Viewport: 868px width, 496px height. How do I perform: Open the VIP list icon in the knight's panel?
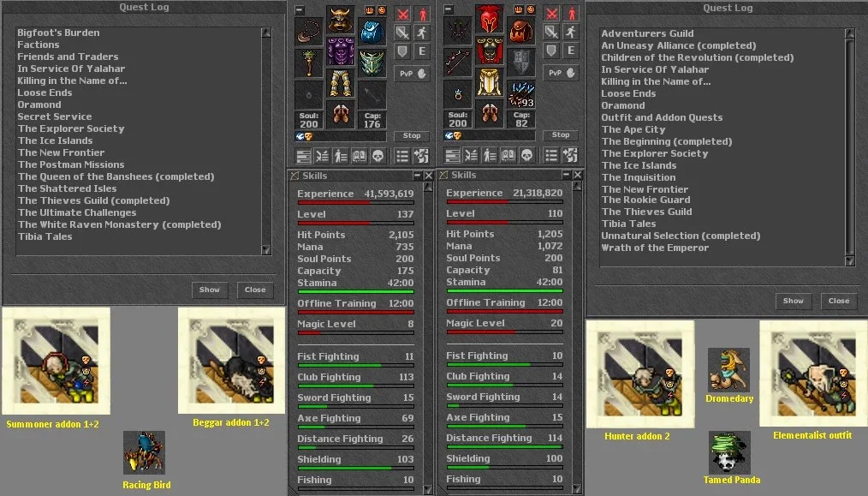click(341, 156)
